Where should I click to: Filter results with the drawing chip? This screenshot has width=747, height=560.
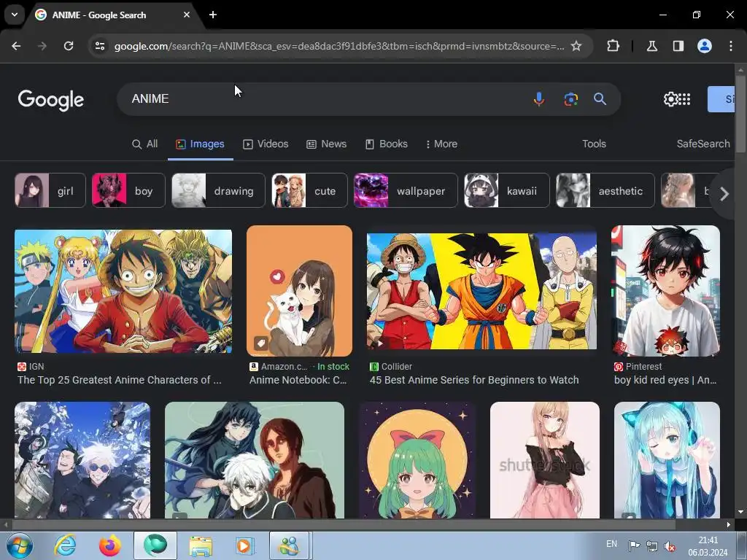[x=218, y=190]
